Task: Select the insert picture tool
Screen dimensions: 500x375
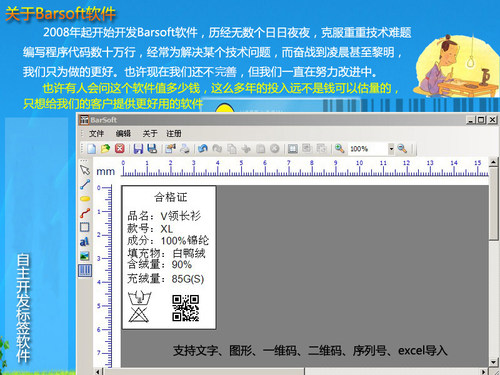Action: tap(85, 256)
